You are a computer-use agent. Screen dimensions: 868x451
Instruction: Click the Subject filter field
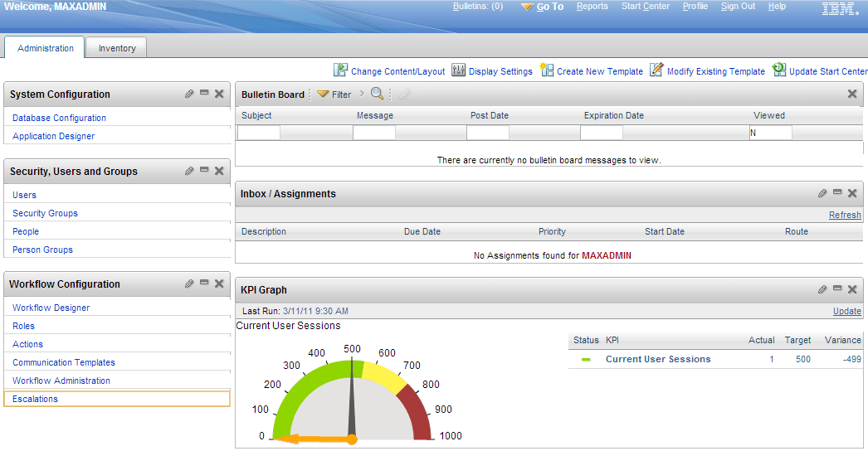(259, 133)
